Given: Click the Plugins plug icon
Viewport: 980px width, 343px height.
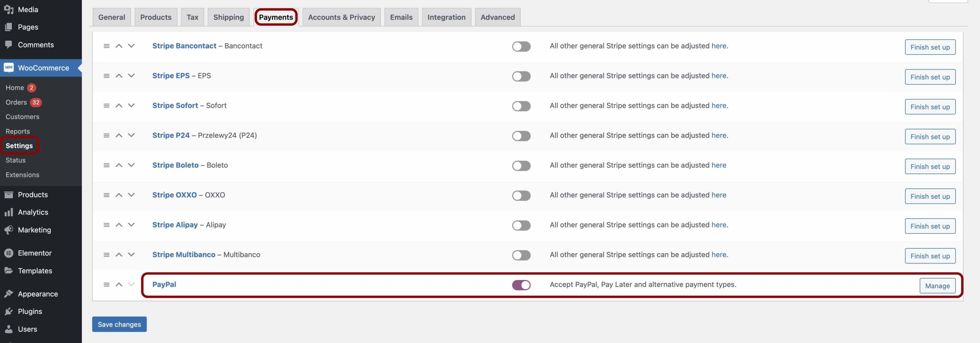Looking at the screenshot, I should (x=8, y=311).
